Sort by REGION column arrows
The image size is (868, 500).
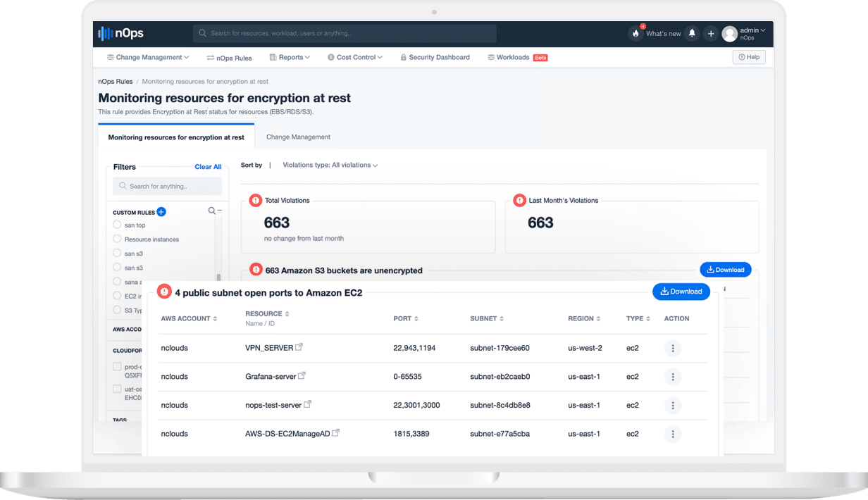(599, 319)
